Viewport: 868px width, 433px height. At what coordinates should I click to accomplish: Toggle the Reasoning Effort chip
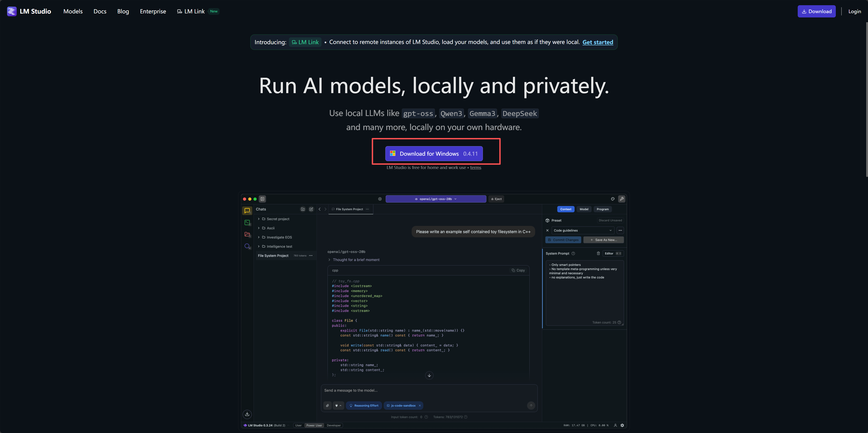(x=364, y=406)
